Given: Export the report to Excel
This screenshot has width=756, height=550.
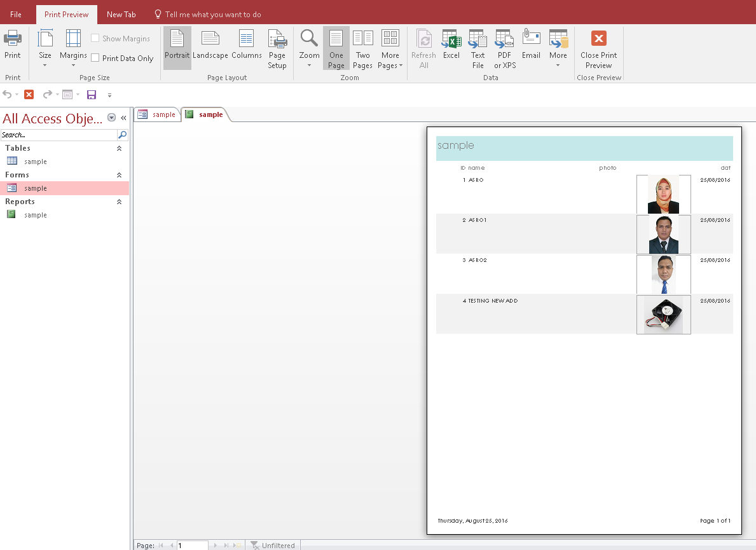Looking at the screenshot, I should tap(451, 48).
